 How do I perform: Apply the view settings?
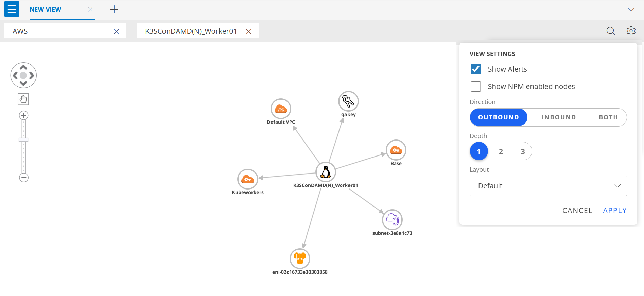click(614, 211)
